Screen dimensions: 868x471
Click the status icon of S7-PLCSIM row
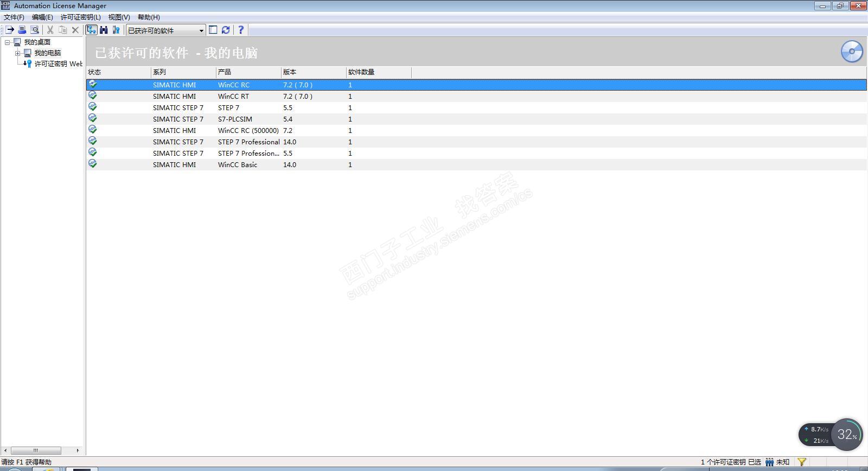coord(93,118)
